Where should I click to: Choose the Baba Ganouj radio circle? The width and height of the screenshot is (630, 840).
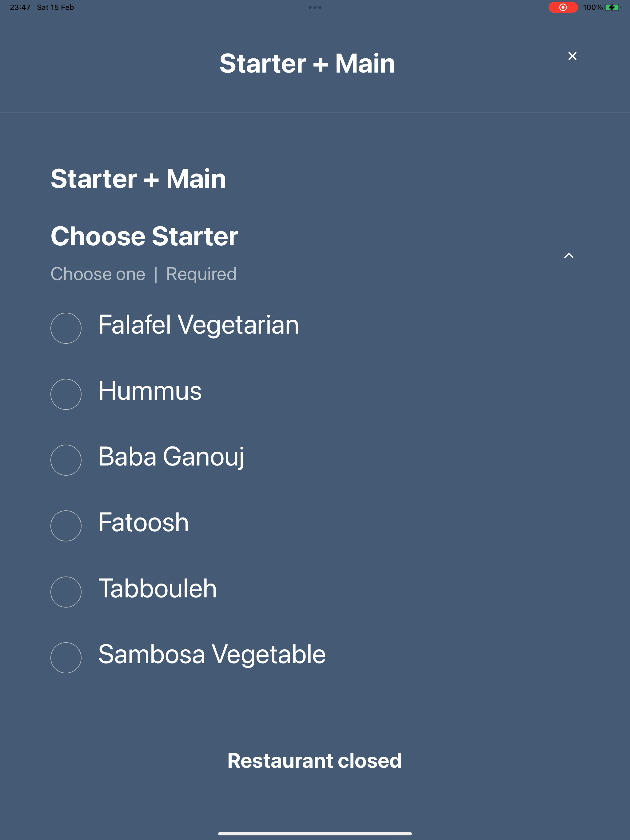pyautogui.click(x=66, y=460)
